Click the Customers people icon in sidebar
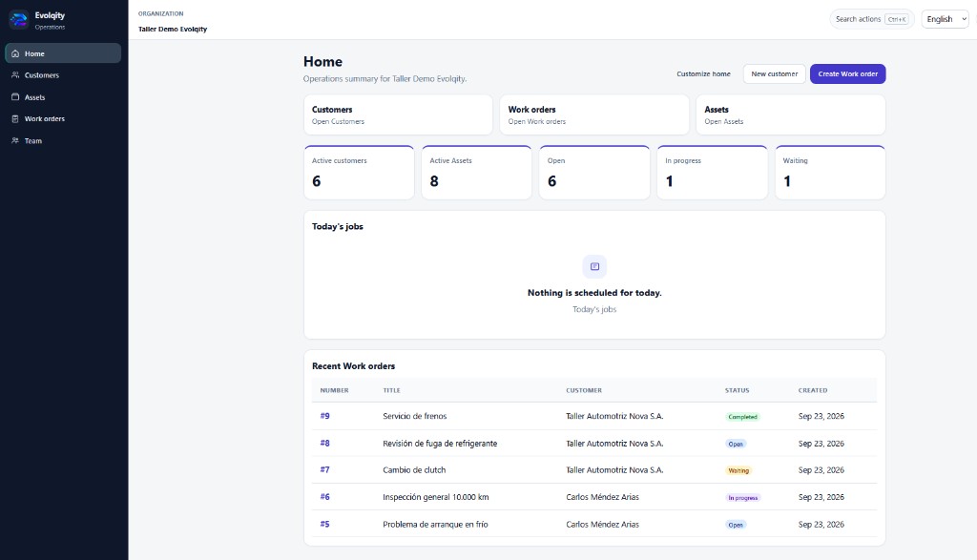This screenshot has width=977, height=560. tap(15, 74)
